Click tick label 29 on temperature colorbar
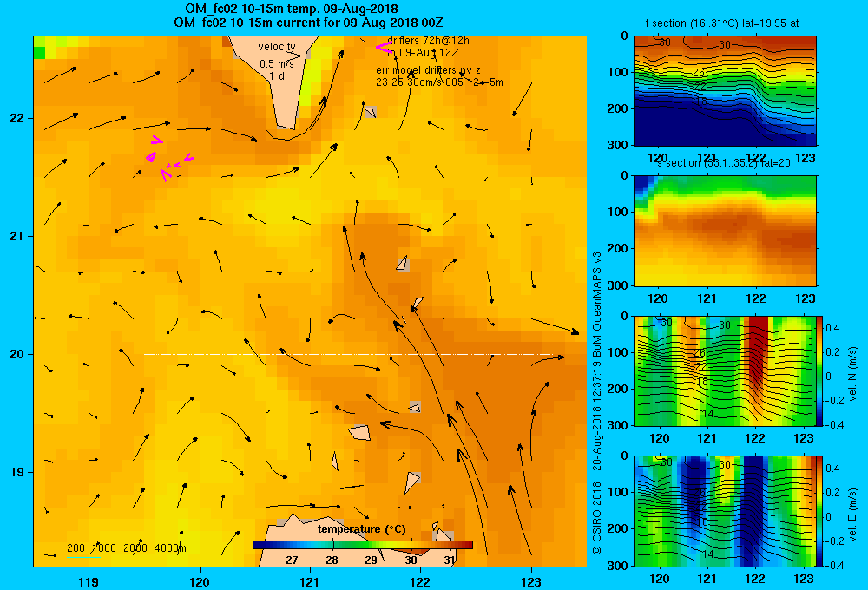 pyautogui.click(x=371, y=560)
